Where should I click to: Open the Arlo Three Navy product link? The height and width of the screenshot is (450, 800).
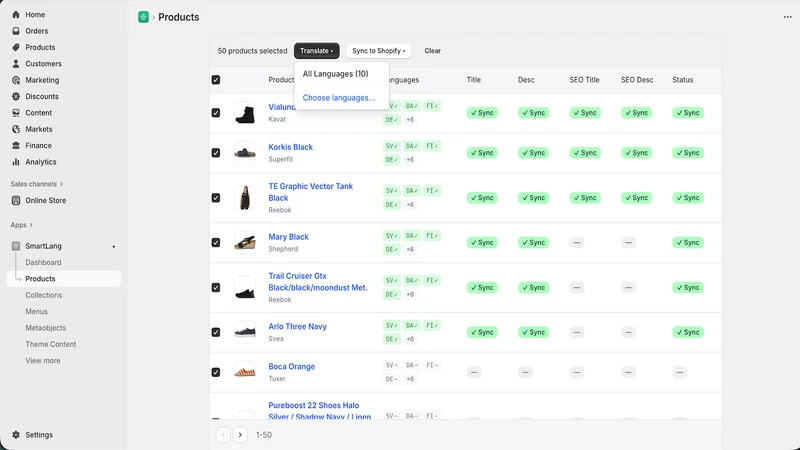point(297,327)
